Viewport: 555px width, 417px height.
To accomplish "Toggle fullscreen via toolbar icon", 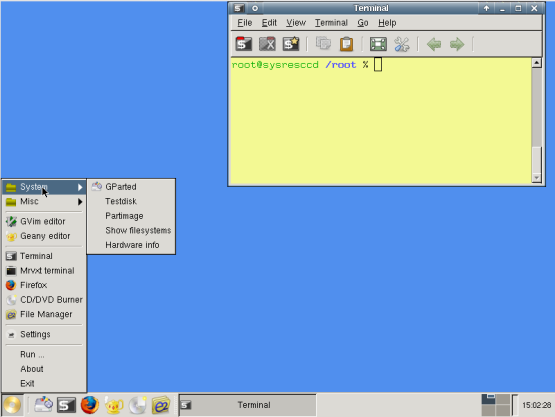I will 378,44.
